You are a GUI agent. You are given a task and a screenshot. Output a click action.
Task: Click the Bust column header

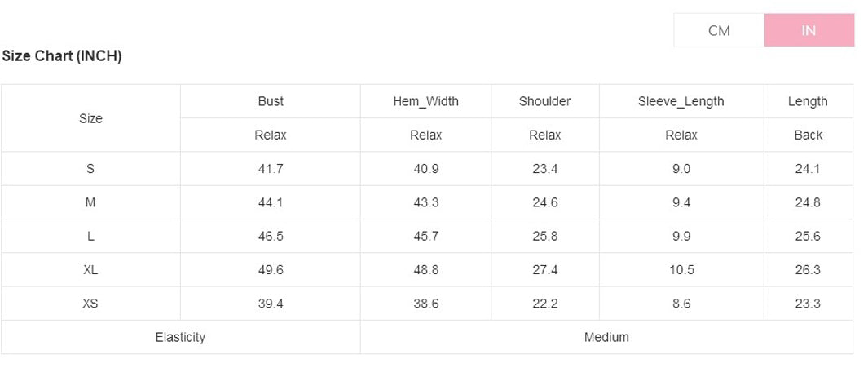271,101
